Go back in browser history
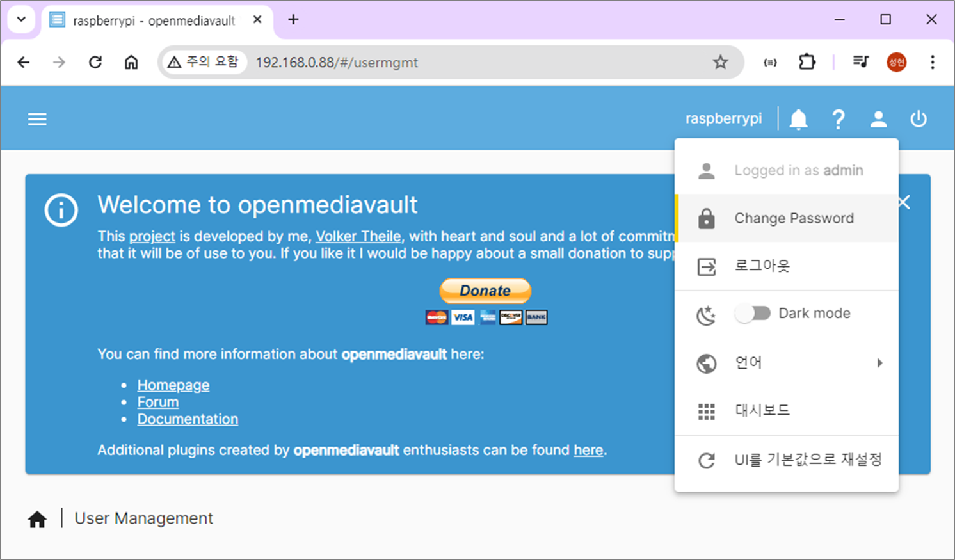Screen dimensions: 955x560 click(x=24, y=62)
